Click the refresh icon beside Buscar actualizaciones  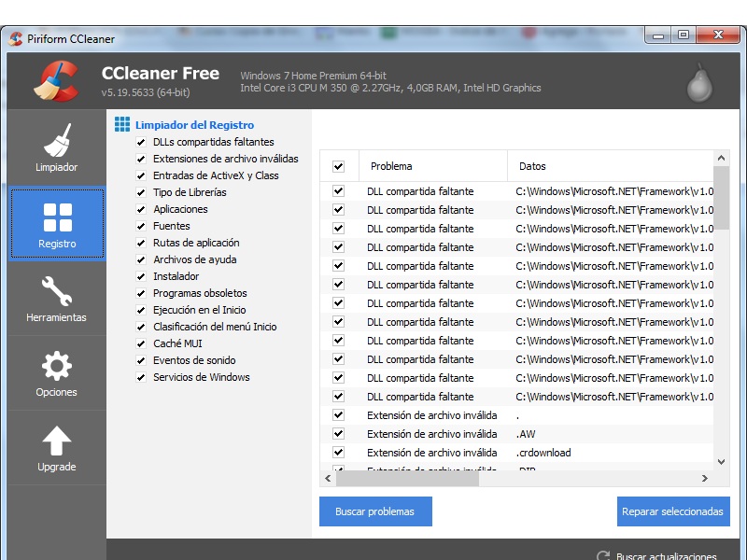tap(602, 555)
